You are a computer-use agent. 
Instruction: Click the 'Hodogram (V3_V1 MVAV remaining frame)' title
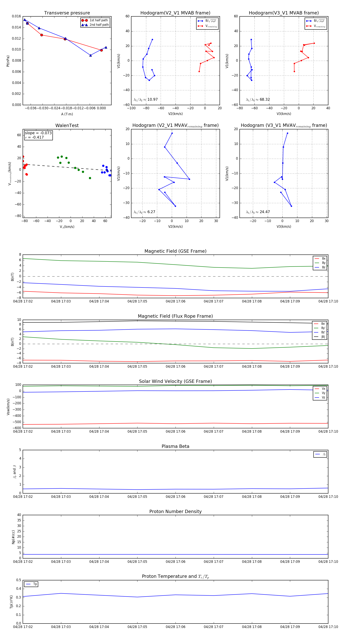(284, 125)
